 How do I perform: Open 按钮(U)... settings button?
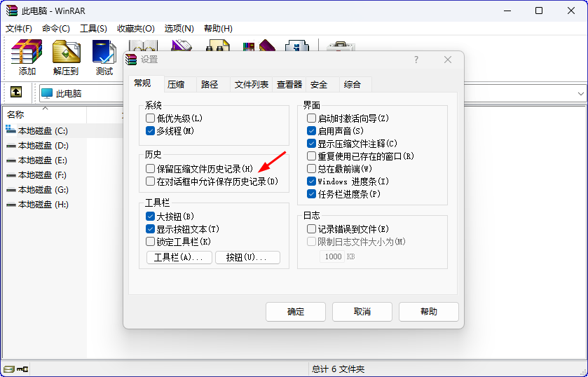pos(247,258)
